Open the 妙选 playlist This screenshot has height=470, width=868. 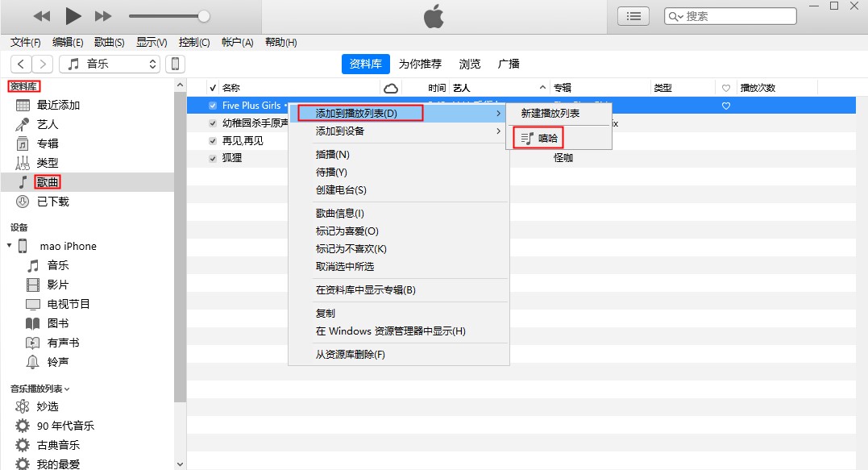[48, 407]
